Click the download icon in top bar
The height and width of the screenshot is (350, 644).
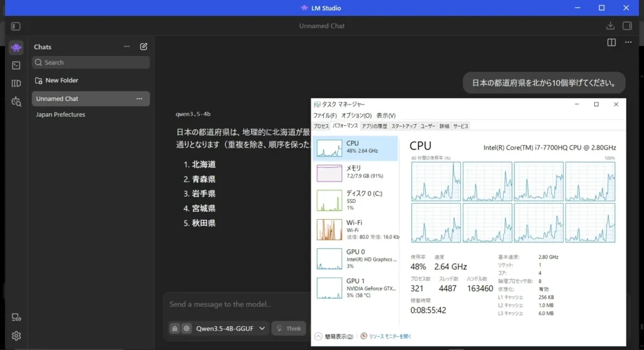coord(610,26)
